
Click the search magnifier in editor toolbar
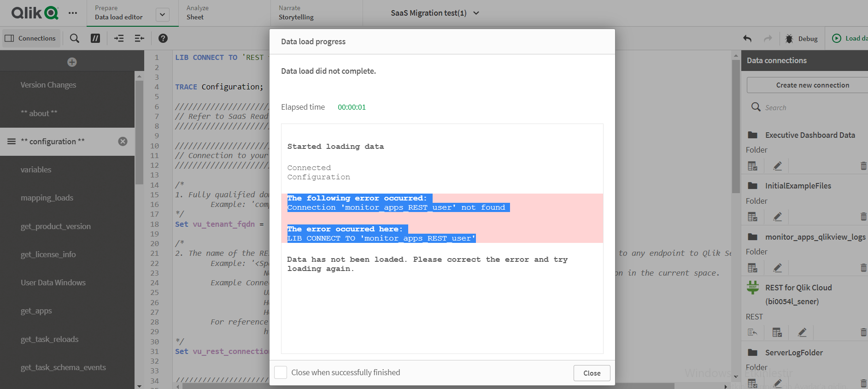click(x=75, y=38)
